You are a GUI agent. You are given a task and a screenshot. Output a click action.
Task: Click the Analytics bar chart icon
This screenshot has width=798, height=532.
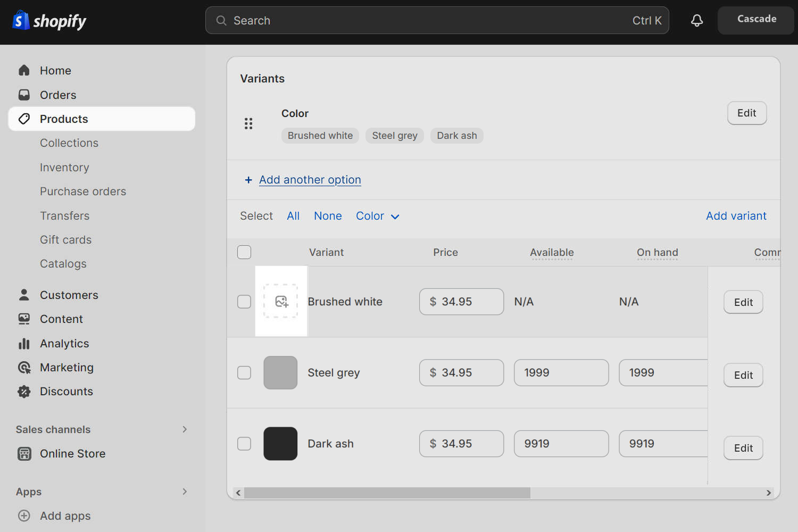pos(24,343)
